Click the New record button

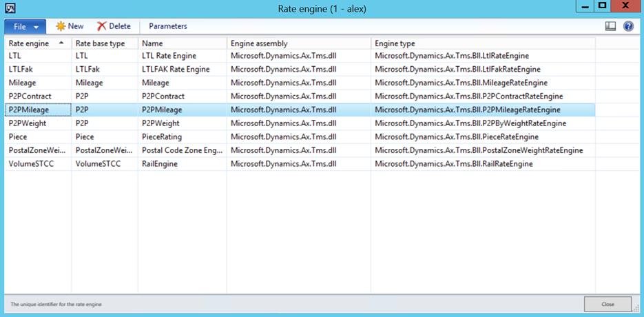70,26
